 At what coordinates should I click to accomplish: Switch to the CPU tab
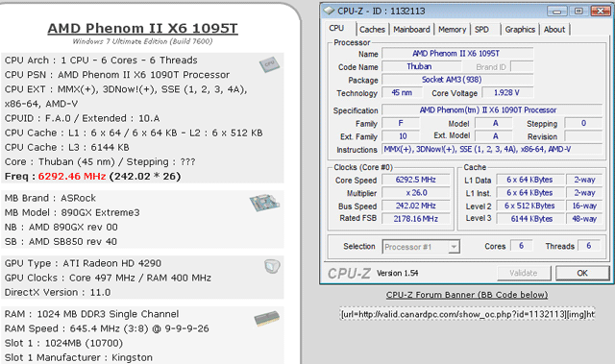pos(336,29)
